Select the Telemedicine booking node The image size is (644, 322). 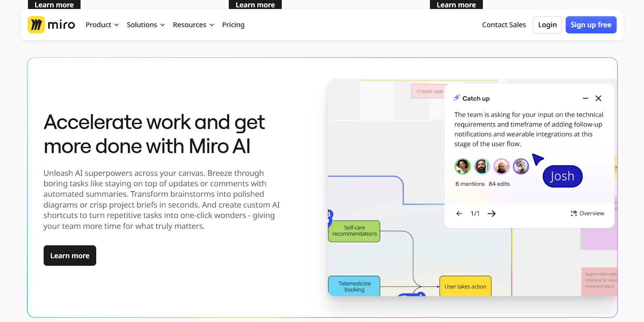pyautogui.click(x=354, y=286)
